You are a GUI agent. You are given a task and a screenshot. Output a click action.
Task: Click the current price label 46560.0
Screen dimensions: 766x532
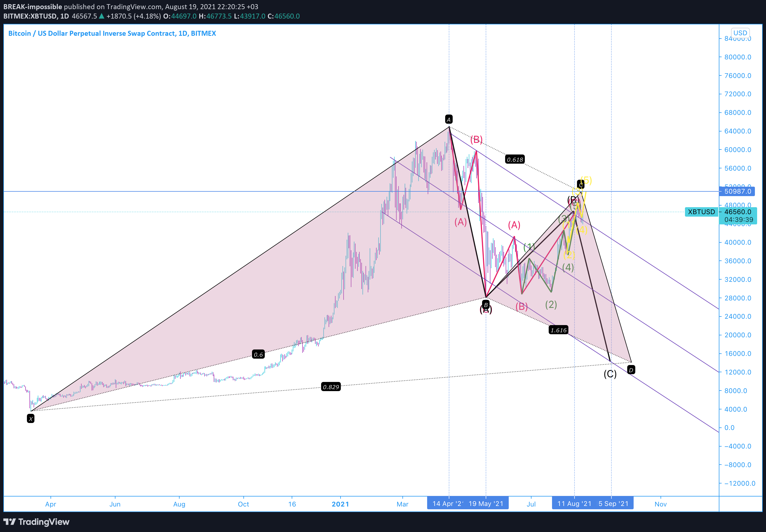pos(738,212)
